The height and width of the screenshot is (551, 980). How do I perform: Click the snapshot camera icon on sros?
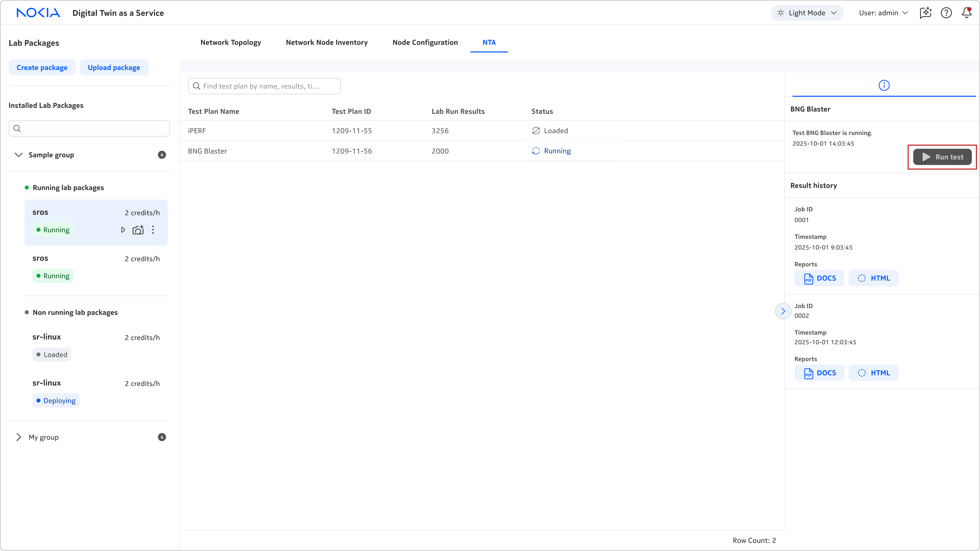coord(138,230)
